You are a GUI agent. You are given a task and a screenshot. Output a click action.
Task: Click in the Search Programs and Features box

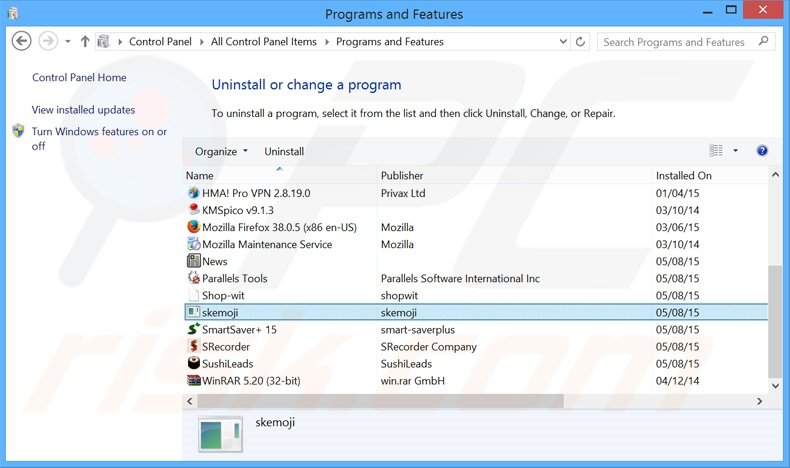[x=675, y=42]
